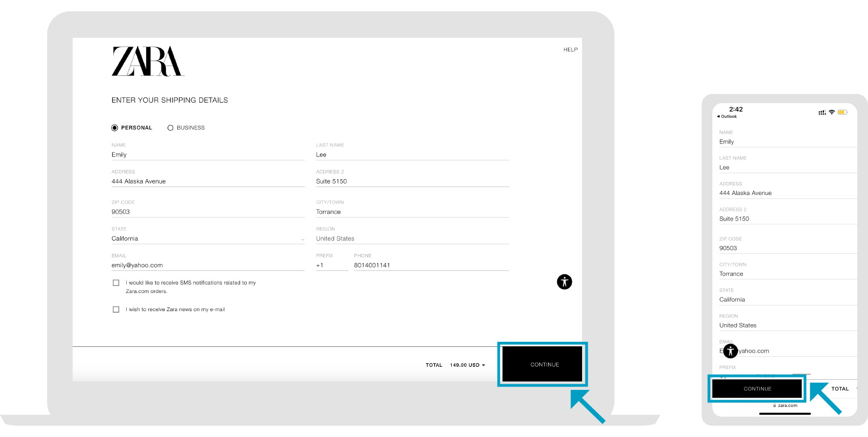Image resolution: width=868 pixels, height=437 pixels.
Task: Click desktop Zip Code field 90503
Action: [x=208, y=212]
